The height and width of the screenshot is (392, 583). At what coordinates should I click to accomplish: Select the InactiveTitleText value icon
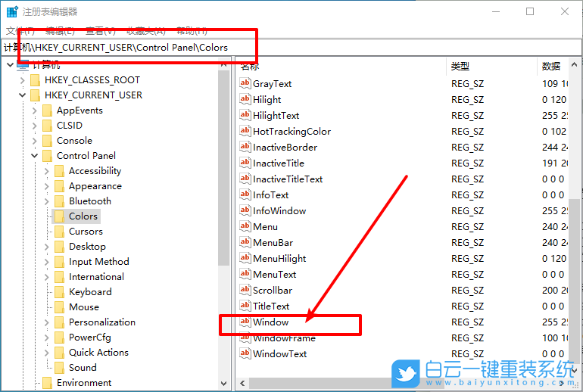click(x=245, y=179)
